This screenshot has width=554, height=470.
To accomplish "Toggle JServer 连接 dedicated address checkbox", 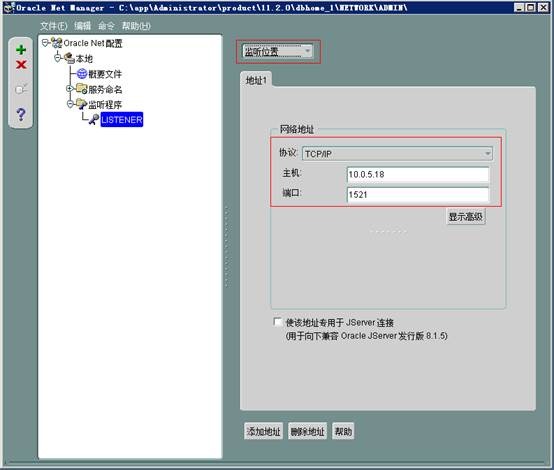I will (x=278, y=322).
